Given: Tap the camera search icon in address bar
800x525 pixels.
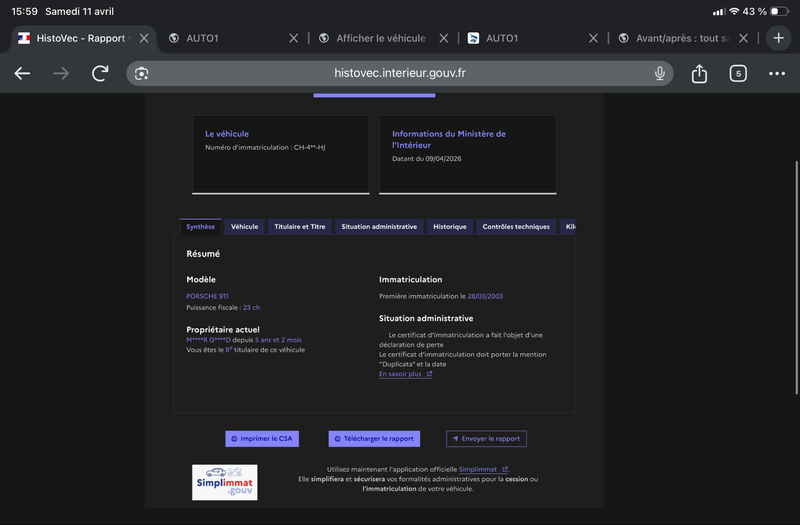Looking at the screenshot, I should (x=141, y=73).
